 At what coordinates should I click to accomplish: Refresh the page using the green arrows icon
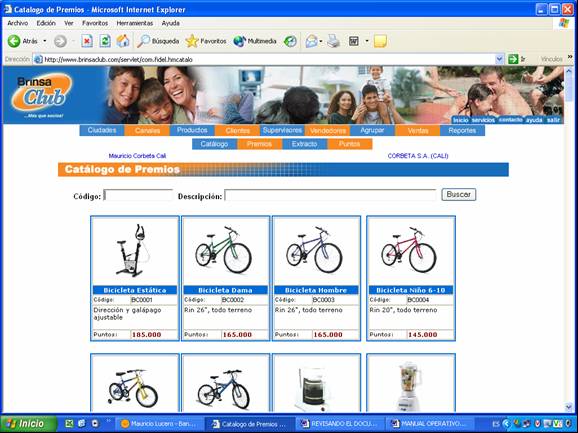point(105,41)
